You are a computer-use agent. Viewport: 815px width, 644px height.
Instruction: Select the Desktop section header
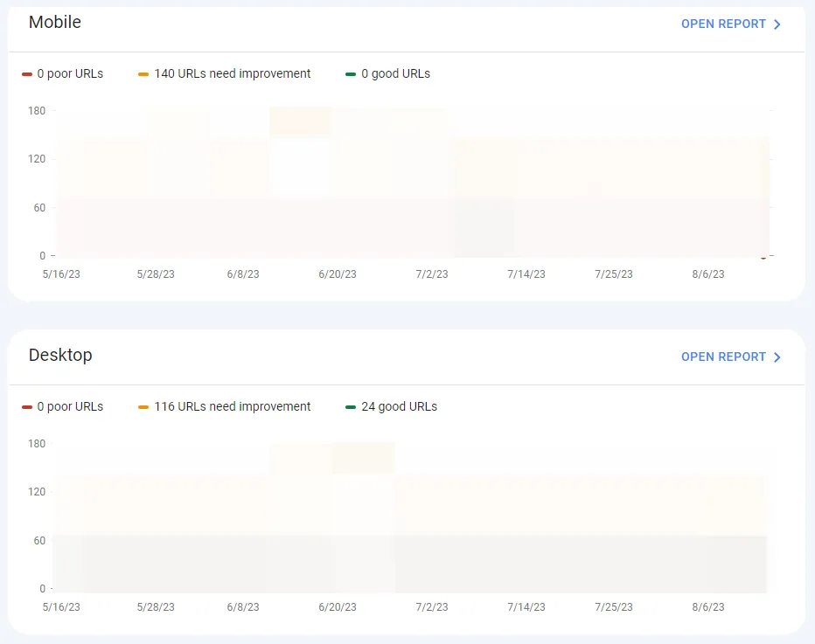60,356
